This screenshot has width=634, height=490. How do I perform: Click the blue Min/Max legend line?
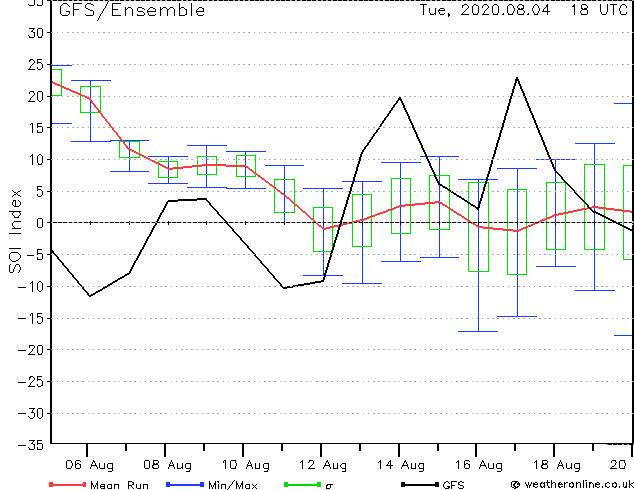coord(185,484)
